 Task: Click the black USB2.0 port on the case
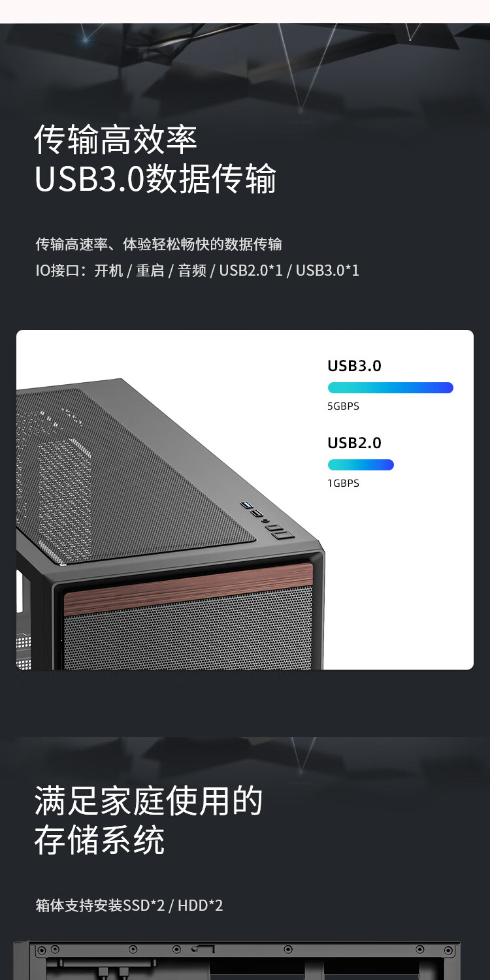coord(257,513)
